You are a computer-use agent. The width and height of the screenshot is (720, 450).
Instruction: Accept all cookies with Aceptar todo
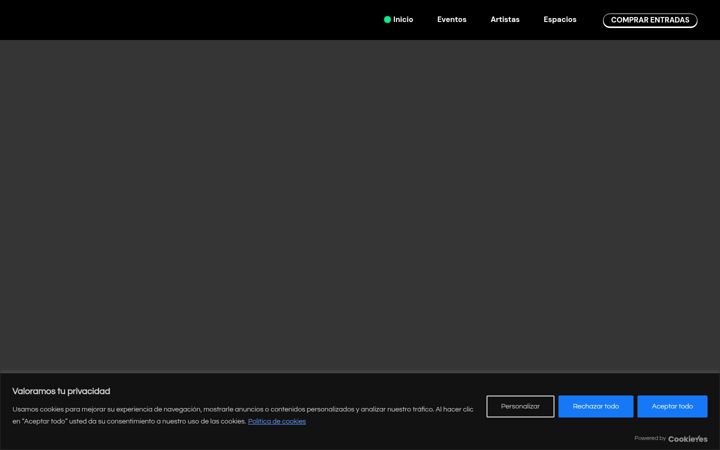672,406
